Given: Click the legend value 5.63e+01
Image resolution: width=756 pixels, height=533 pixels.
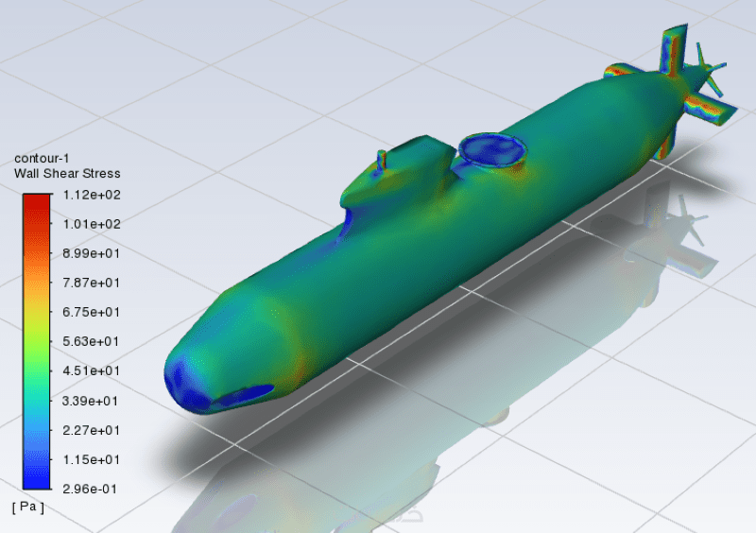Looking at the screenshot, I should pyautogui.click(x=91, y=341).
